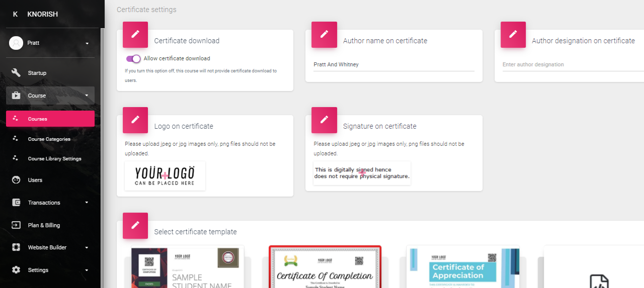This screenshot has width=644, height=288.
Task: Open Course Library Settings in the sidebar
Action: pyautogui.click(x=50, y=158)
